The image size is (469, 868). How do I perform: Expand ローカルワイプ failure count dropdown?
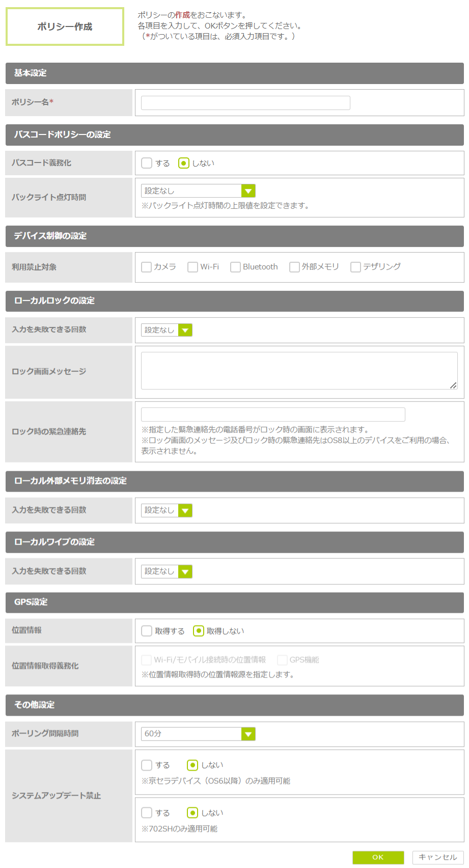point(167,572)
